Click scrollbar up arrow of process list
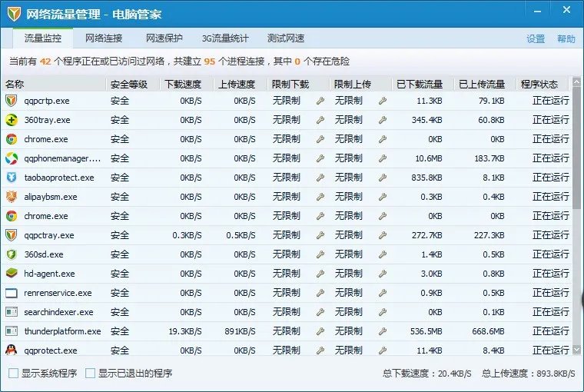The width and height of the screenshot is (584, 392). point(576,81)
